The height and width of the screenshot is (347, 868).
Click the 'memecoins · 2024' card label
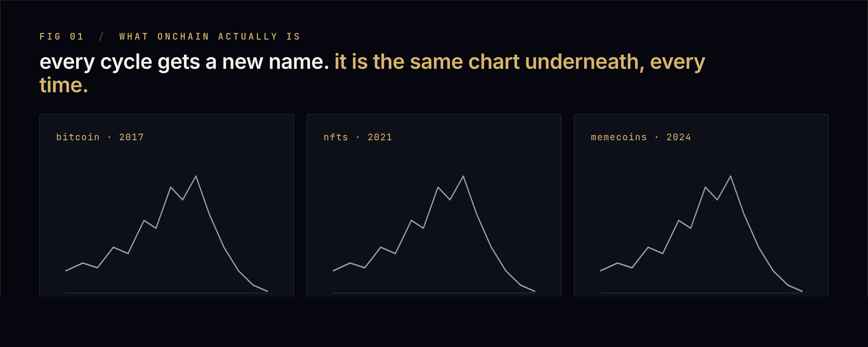point(641,137)
